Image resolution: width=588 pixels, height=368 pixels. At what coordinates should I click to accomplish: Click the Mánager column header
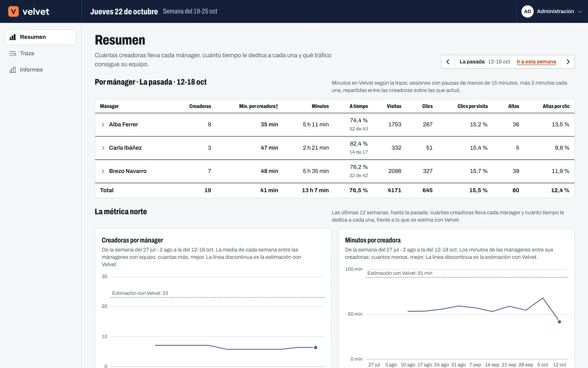pyautogui.click(x=110, y=106)
